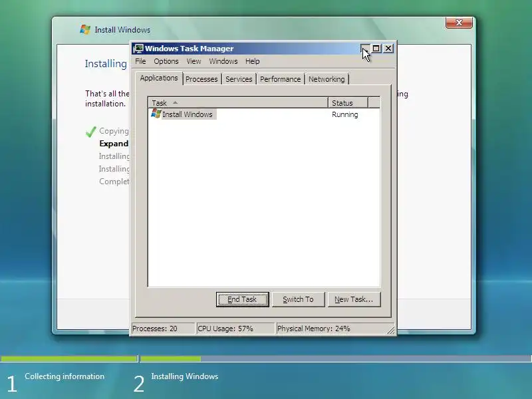532x399 pixels.
Task: Click the Running status cell
Action: 344,114
